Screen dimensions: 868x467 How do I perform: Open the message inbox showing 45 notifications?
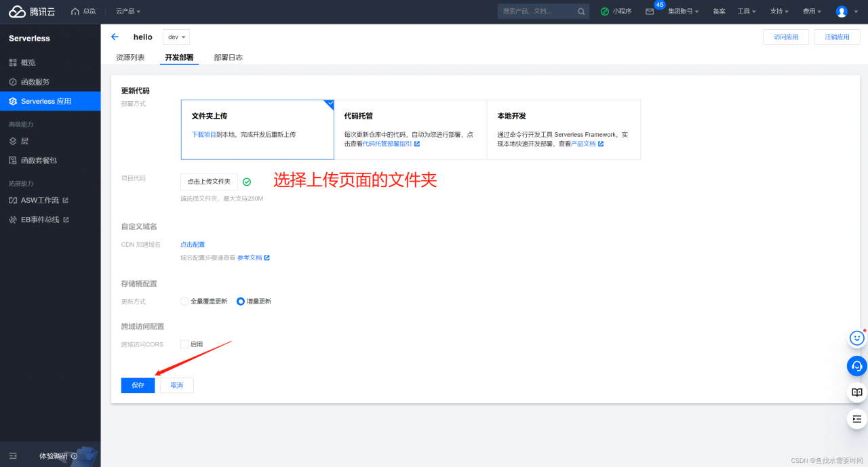[648, 11]
